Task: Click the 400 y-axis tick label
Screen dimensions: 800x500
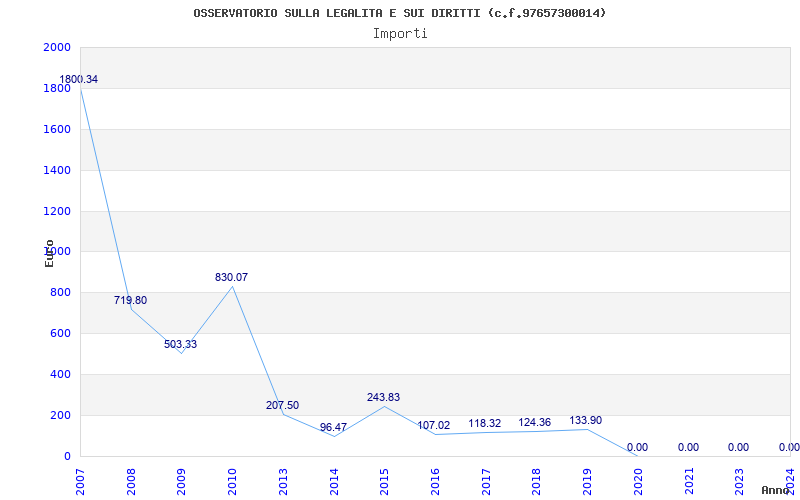Action: click(60, 374)
